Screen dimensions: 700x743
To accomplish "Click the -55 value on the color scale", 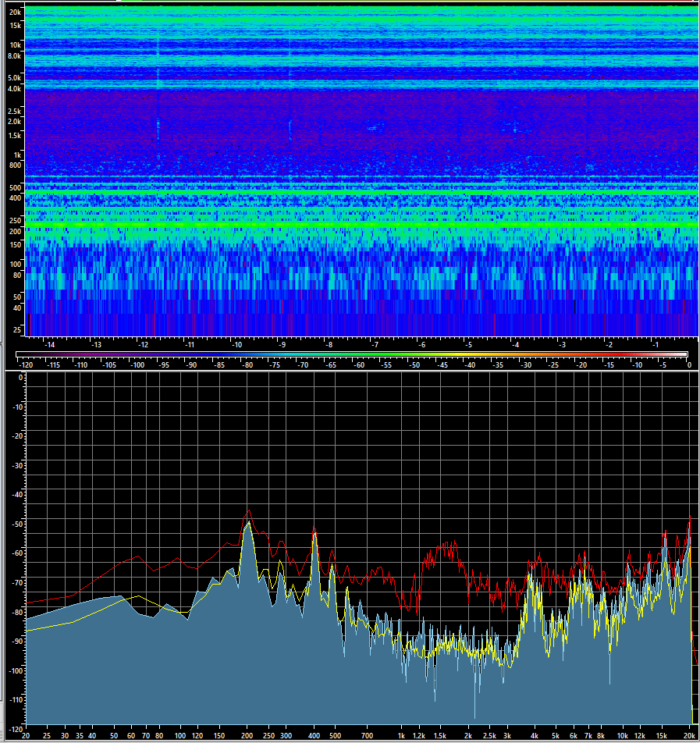I will point(386,365).
